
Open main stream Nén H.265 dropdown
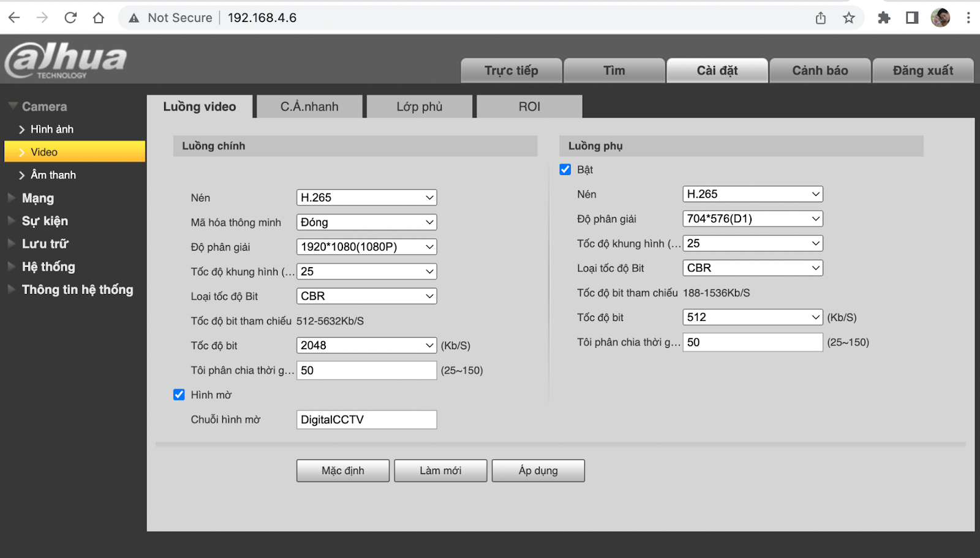[x=366, y=198]
